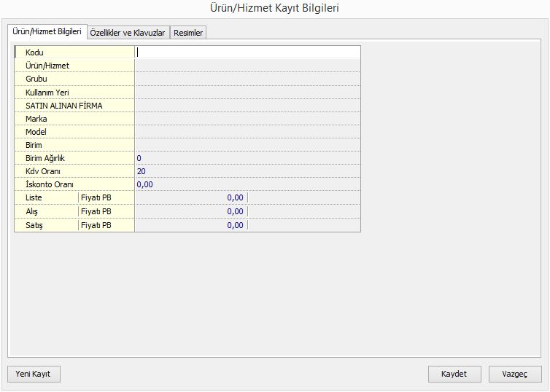Select the Grubu value field
Screen dimensions: 550x392
pyautogui.click(x=248, y=79)
